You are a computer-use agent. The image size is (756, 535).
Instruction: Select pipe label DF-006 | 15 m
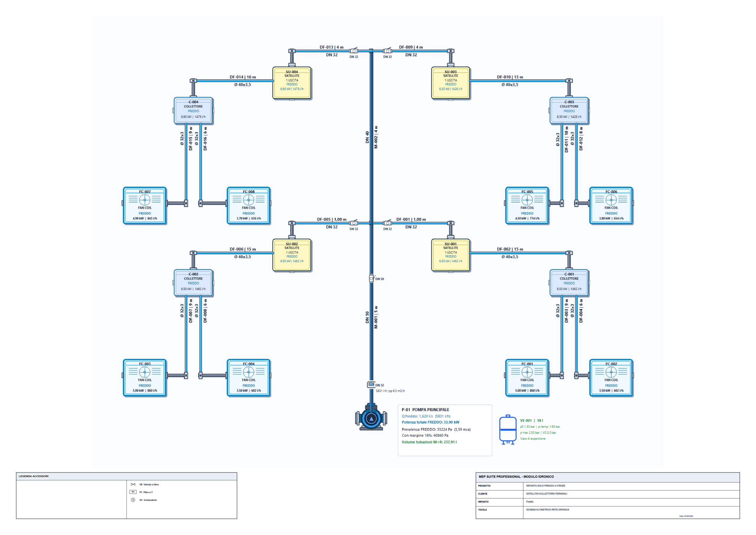243,249
